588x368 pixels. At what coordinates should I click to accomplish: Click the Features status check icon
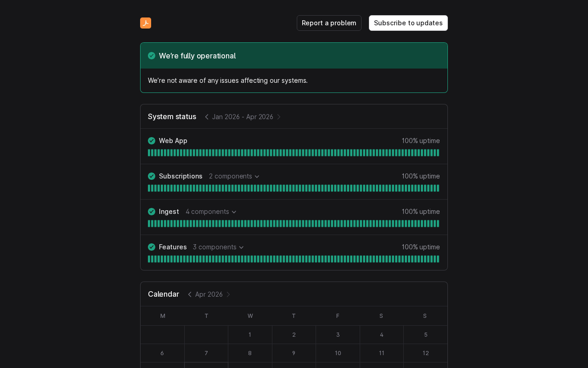[x=152, y=247]
